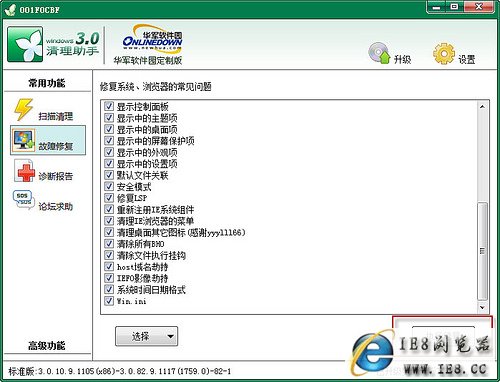Click the list scrollbar down arrow
The width and height of the screenshot is (500, 382).
pos(482,307)
